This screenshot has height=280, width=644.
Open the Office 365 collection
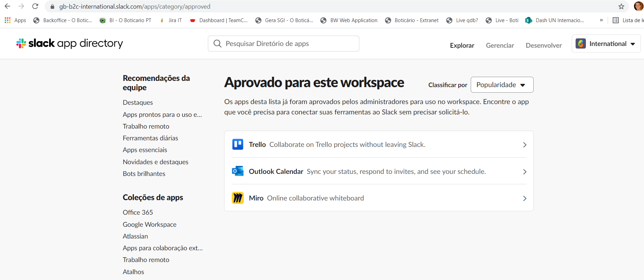point(138,212)
